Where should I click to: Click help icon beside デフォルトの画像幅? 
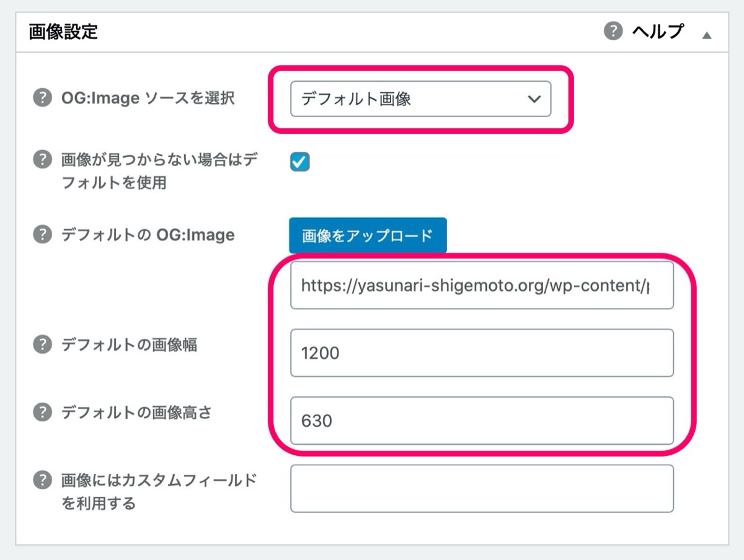coord(42,344)
